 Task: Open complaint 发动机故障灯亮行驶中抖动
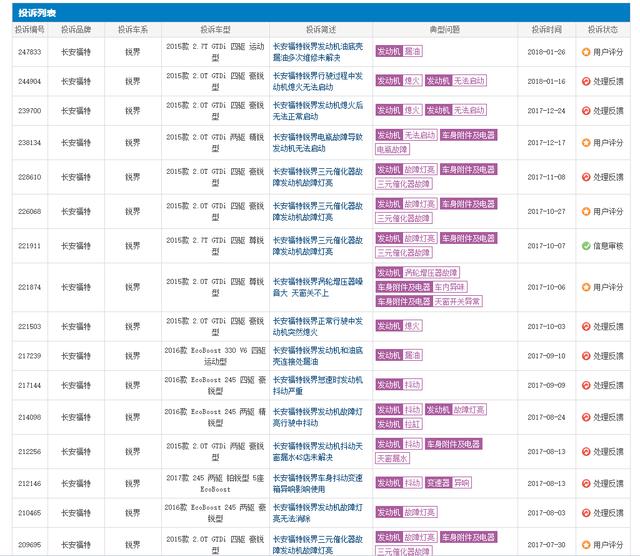tap(318, 417)
